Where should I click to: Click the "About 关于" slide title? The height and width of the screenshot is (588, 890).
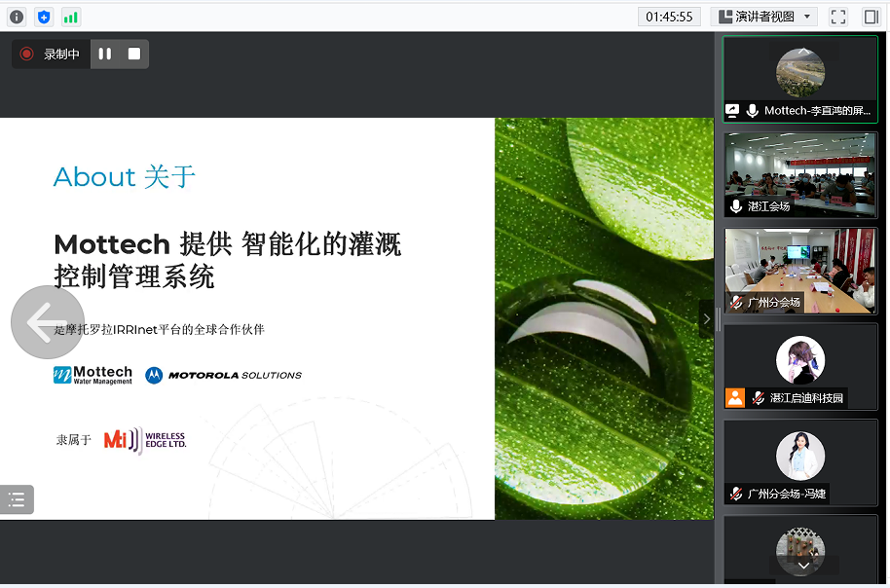click(x=125, y=176)
